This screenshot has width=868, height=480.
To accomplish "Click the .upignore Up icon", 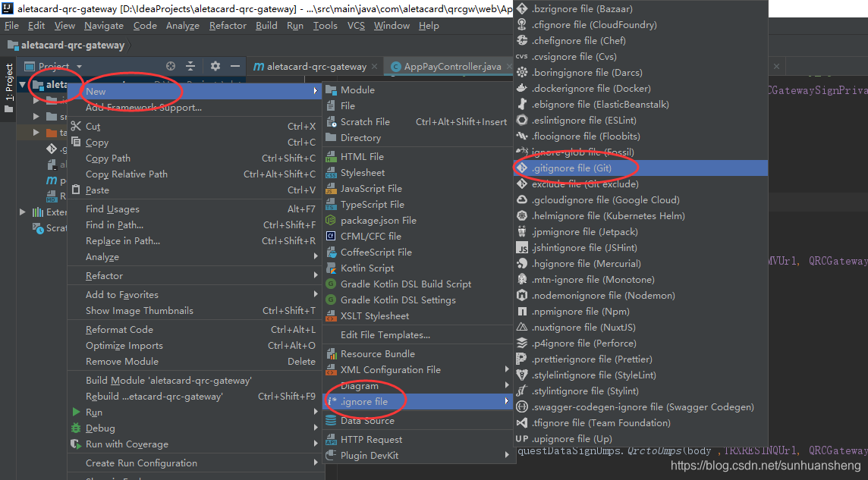I will pos(522,439).
